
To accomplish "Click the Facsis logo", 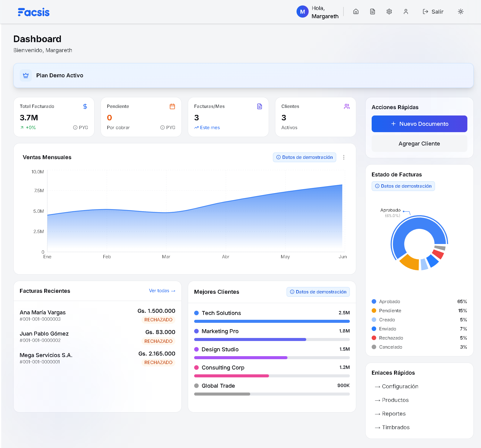I will [x=34, y=12].
